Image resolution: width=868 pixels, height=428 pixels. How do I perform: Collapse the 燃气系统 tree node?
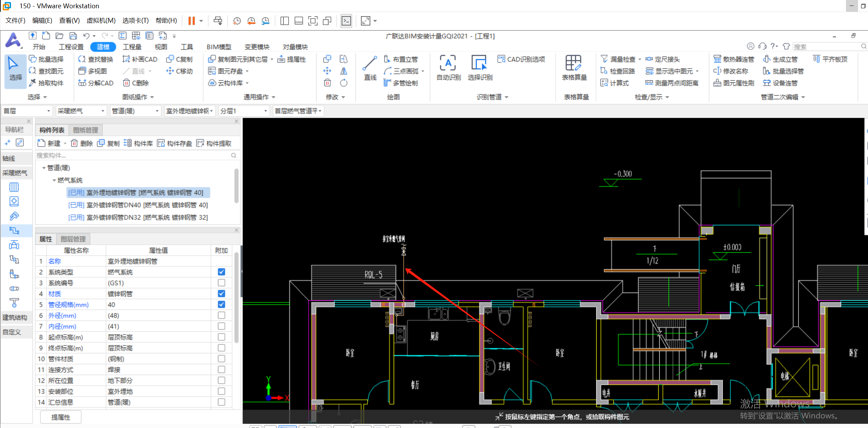54,180
